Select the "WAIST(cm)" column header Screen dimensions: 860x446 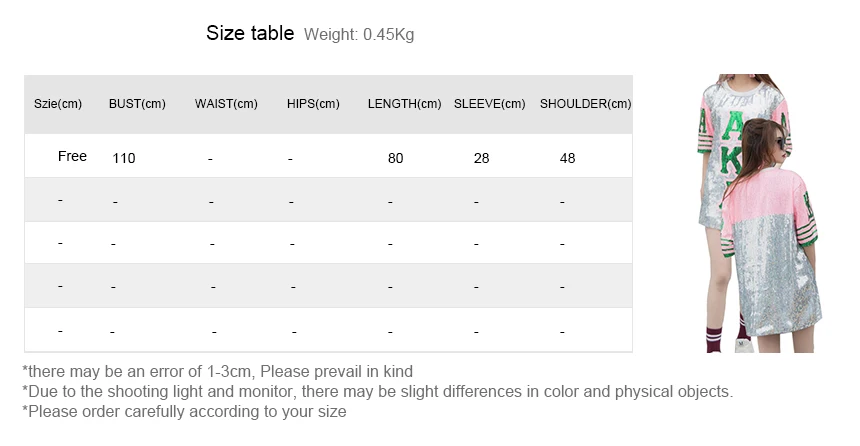(x=226, y=104)
